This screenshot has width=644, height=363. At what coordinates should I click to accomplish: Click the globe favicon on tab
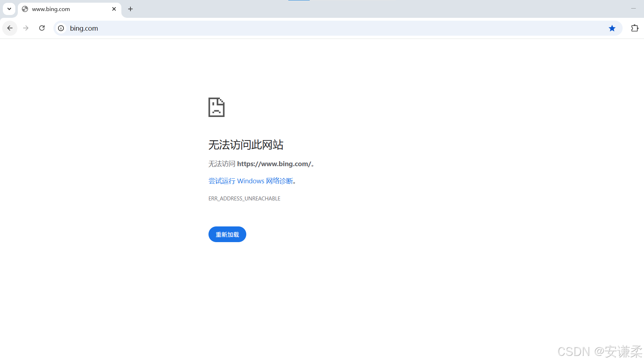click(25, 9)
